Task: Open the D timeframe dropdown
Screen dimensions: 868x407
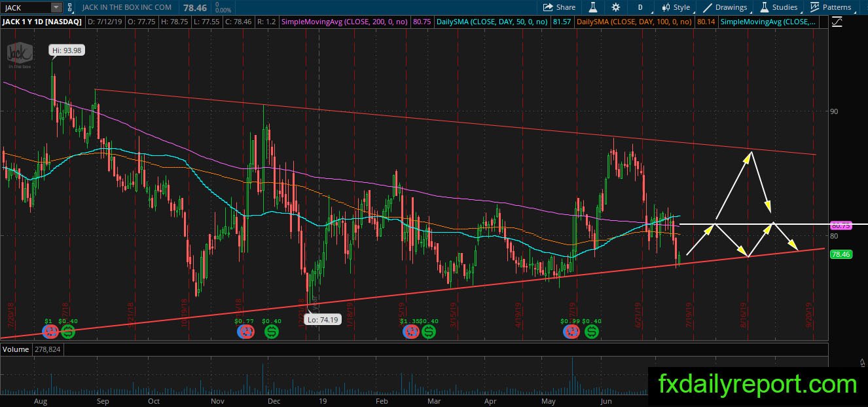Action: [640, 7]
